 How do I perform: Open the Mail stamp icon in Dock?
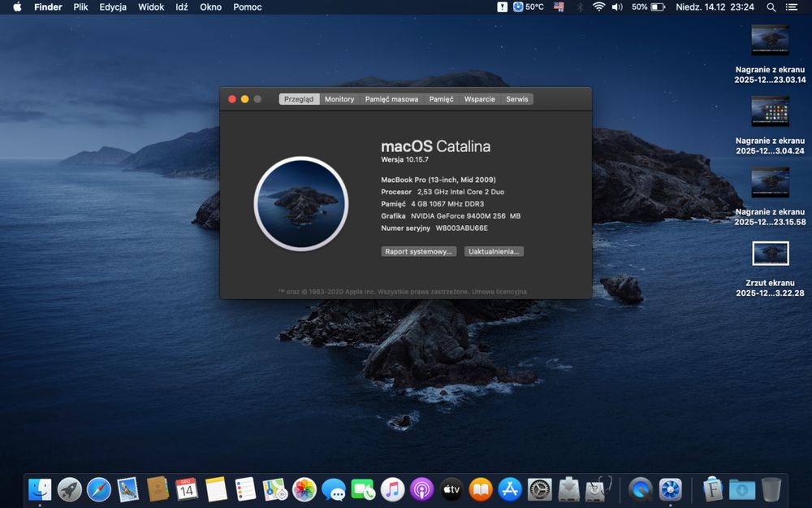tap(128, 489)
